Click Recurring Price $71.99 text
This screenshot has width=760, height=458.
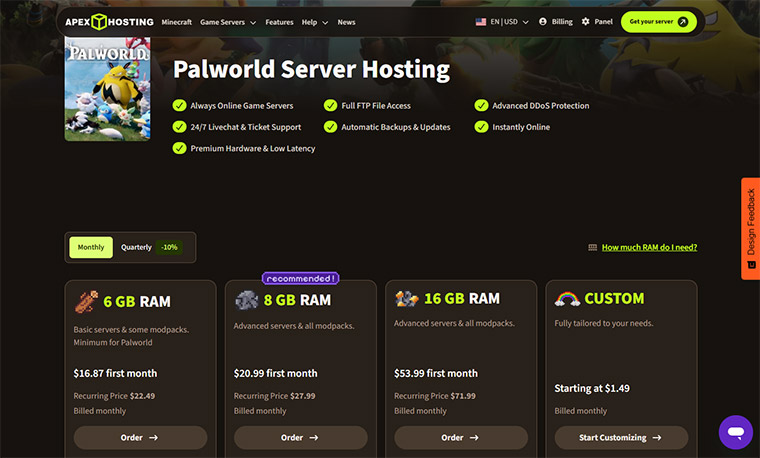(x=435, y=396)
